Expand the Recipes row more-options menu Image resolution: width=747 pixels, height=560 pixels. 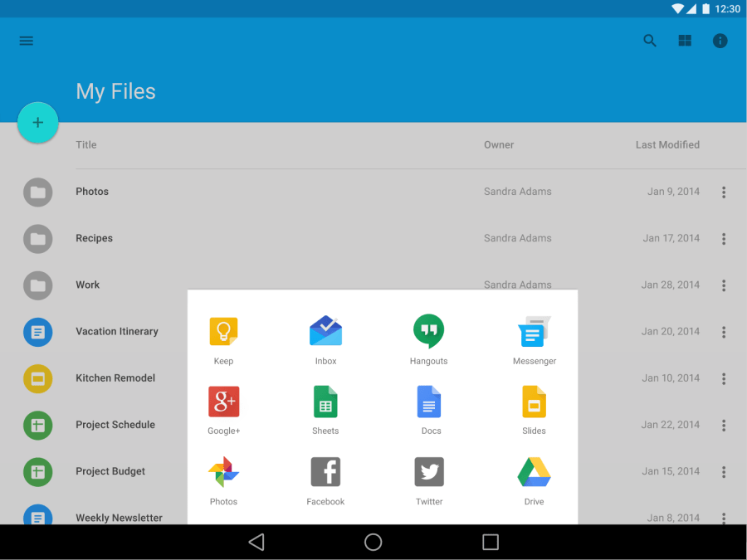[724, 239]
